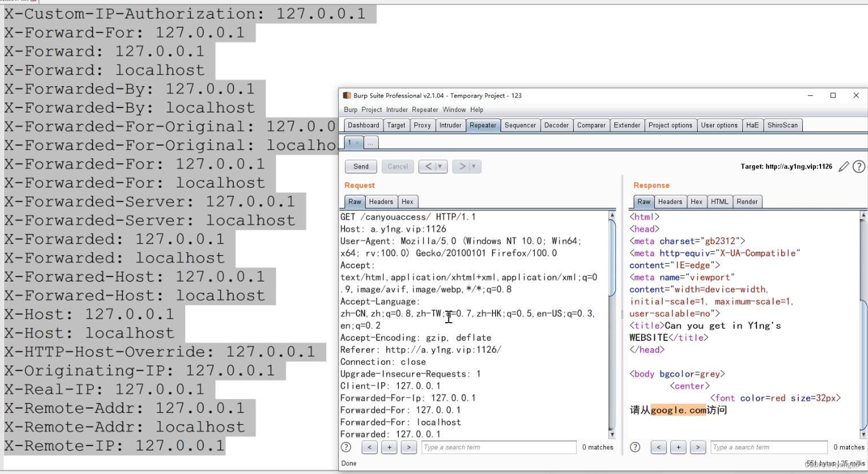Image resolution: width=868 pixels, height=474 pixels.
Task: Show response HTML view
Action: pyautogui.click(x=719, y=202)
